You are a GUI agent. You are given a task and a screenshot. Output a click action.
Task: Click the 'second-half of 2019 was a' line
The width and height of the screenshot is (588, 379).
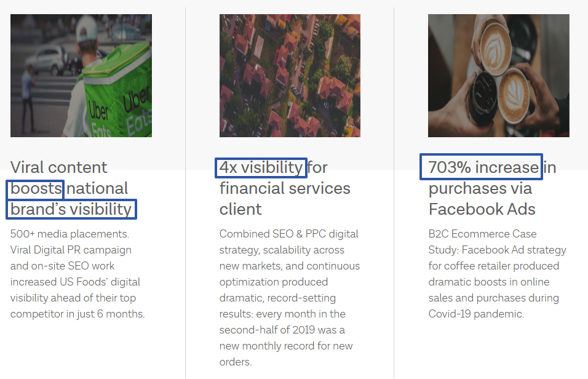282,330
